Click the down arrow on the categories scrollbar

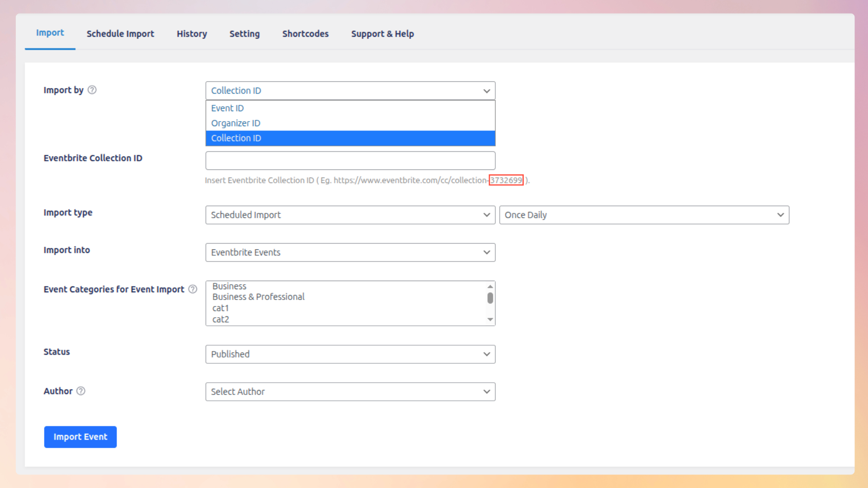pos(490,319)
